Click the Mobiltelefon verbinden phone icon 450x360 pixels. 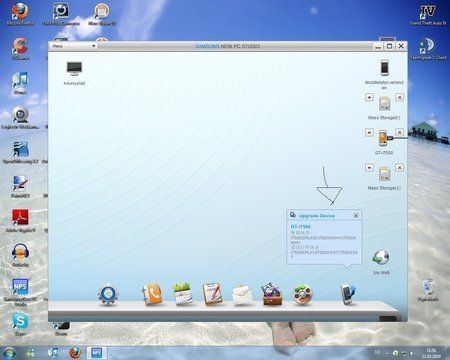tap(384, 68)
